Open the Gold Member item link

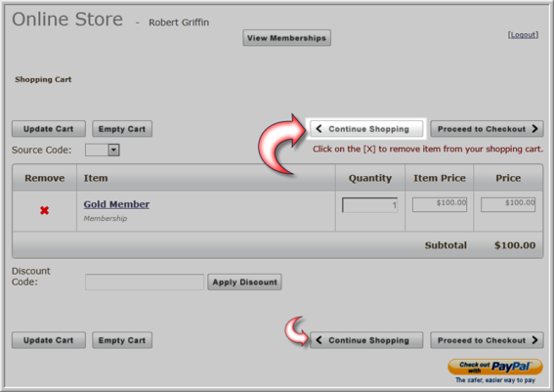pos(116,204)
